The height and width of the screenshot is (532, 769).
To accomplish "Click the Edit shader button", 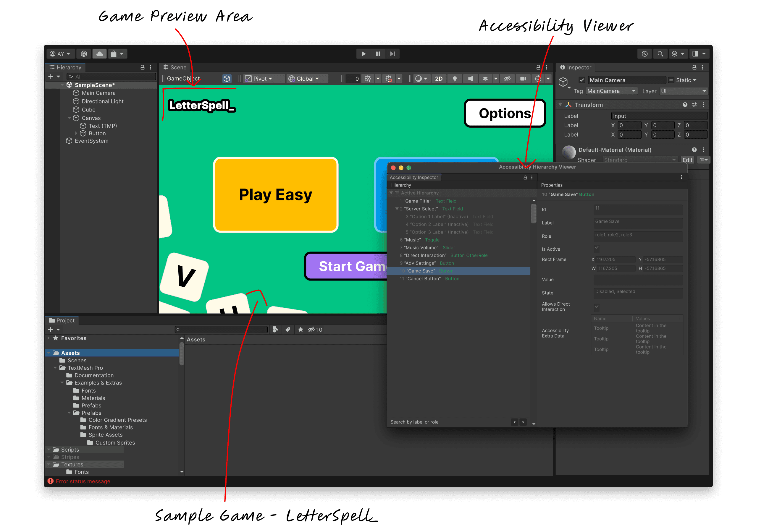I will (687, 160).
